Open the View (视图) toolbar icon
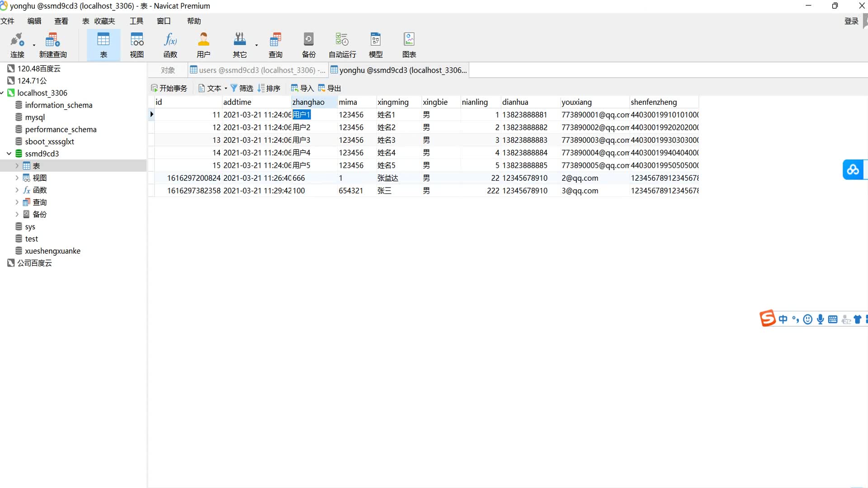 coord(137,45)
